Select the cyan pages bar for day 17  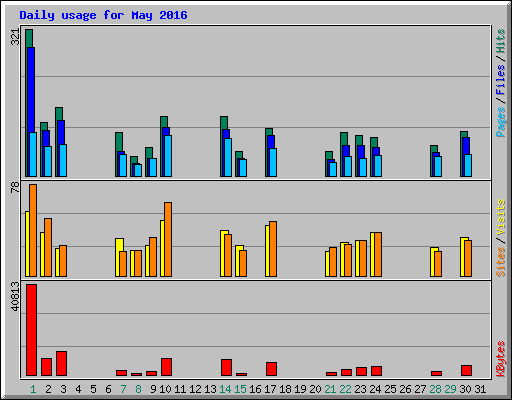tap(273, 162)
